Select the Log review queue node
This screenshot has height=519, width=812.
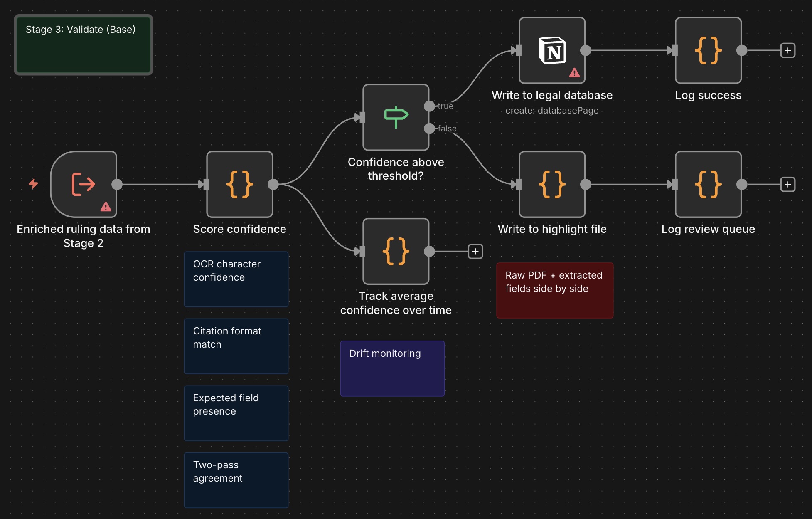(x=709, y=184)
